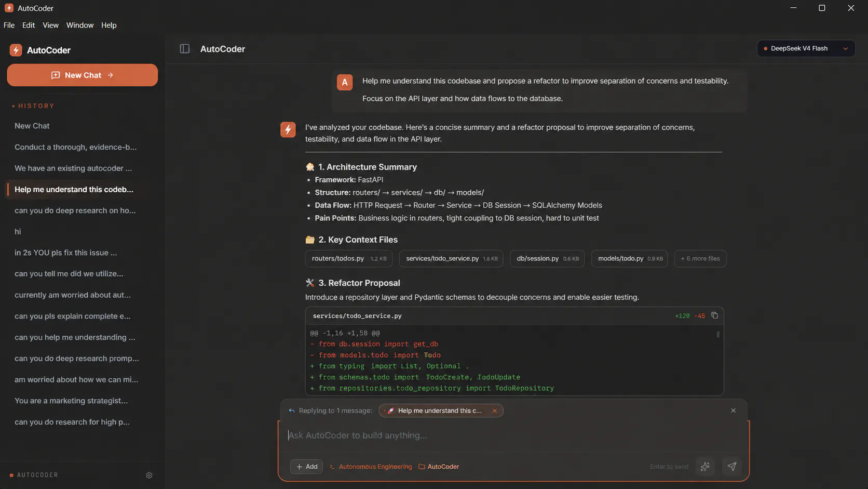Open history 'can you help me understanding ...'
The height and width of the screenshot is (489, 868).
point(83,337)
